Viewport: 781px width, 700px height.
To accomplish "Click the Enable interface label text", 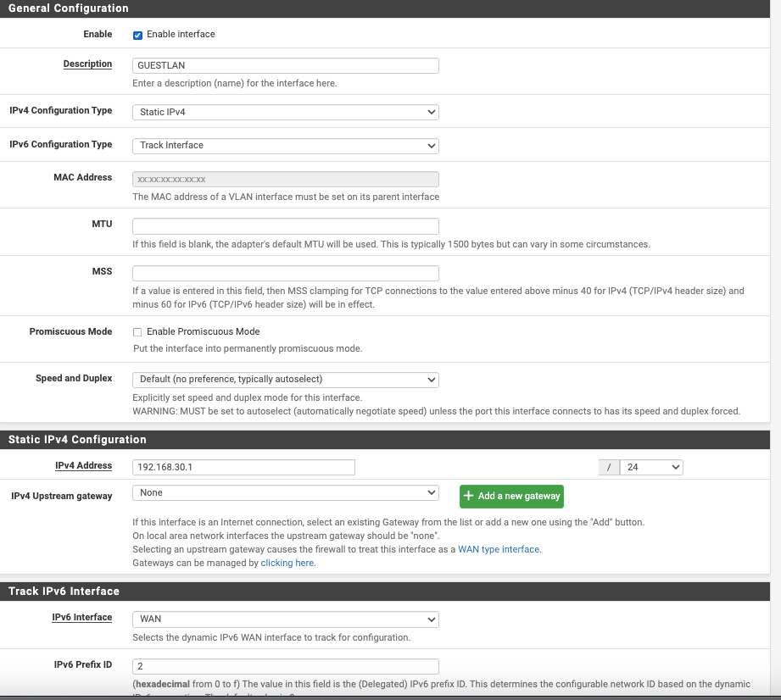I will pyautogui.click(x=181, y=35).
